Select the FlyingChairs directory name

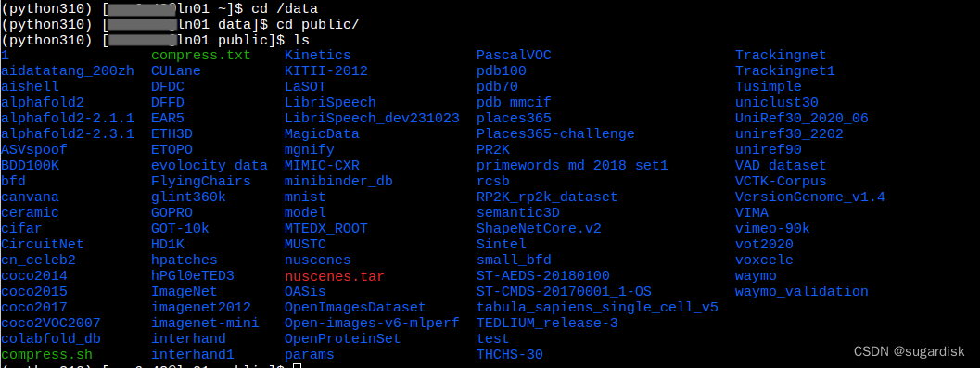(x=200, y=181)
